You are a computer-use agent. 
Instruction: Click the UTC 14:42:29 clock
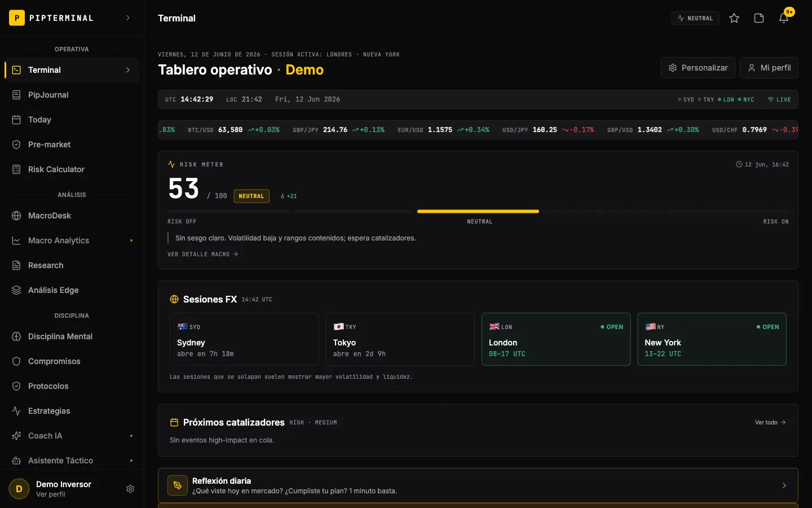pos(189,99)
